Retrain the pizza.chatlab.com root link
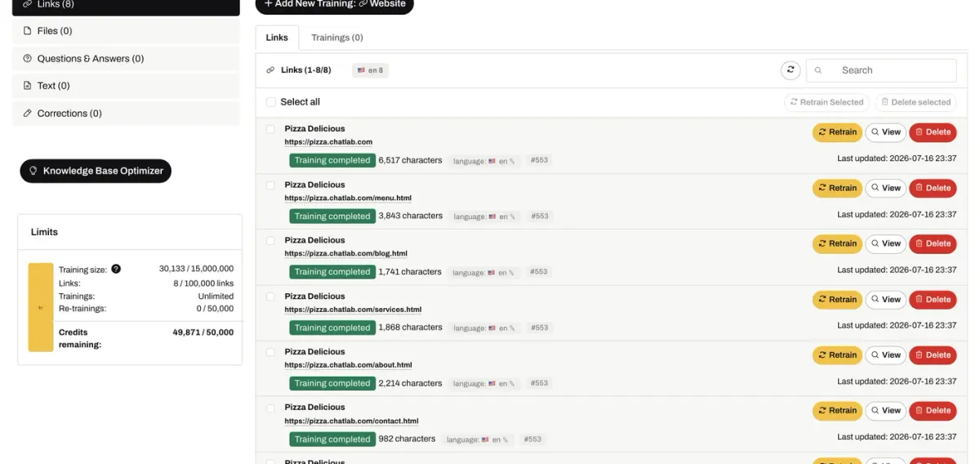The width and height of the screenshot is (980, 464). (837, 132)
